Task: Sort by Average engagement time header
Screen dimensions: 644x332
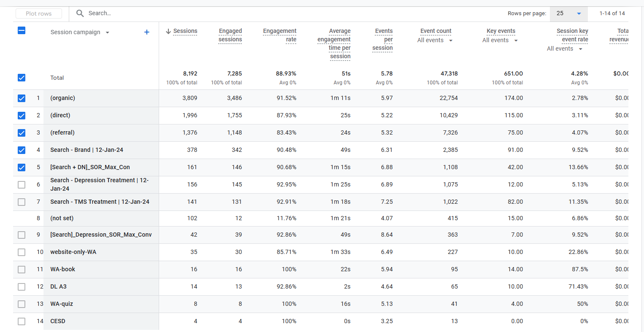Action: pos(334,44)
